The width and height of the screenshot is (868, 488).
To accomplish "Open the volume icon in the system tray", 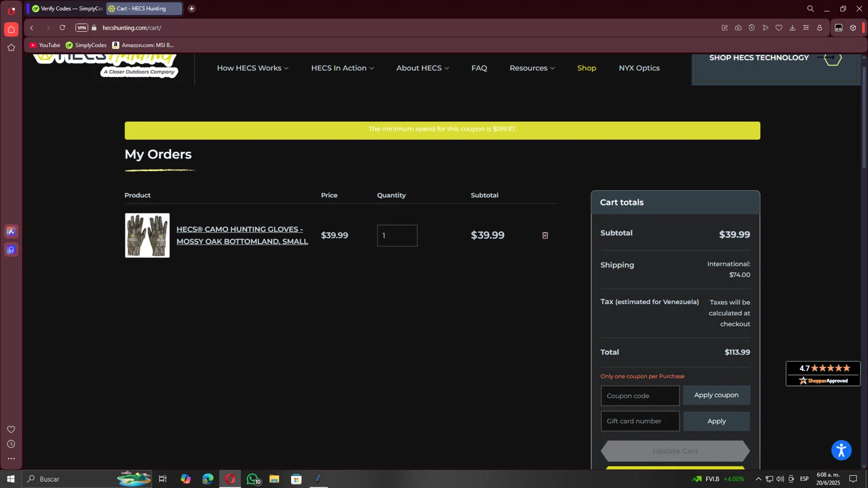I will (x=780, y=479).
